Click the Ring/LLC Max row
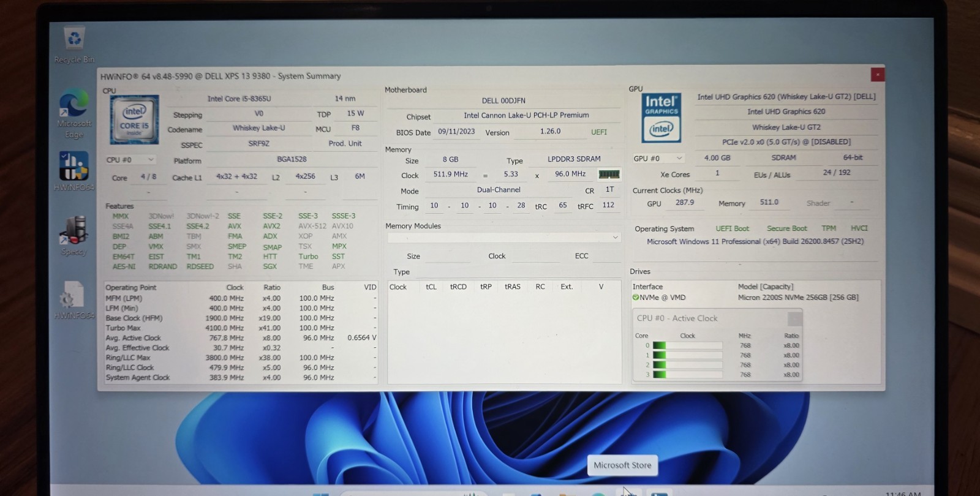 tap(241, 358)
